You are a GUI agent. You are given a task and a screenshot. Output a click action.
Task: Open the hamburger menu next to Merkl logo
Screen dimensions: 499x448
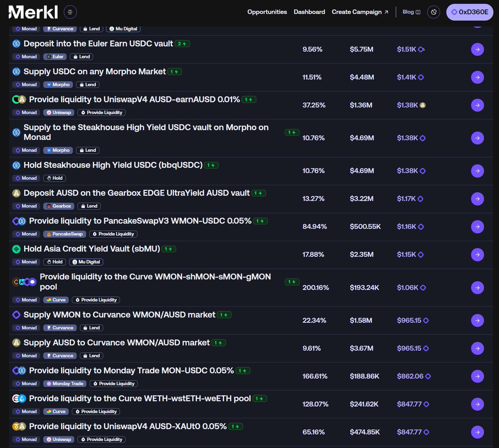[x=70, y=12]
